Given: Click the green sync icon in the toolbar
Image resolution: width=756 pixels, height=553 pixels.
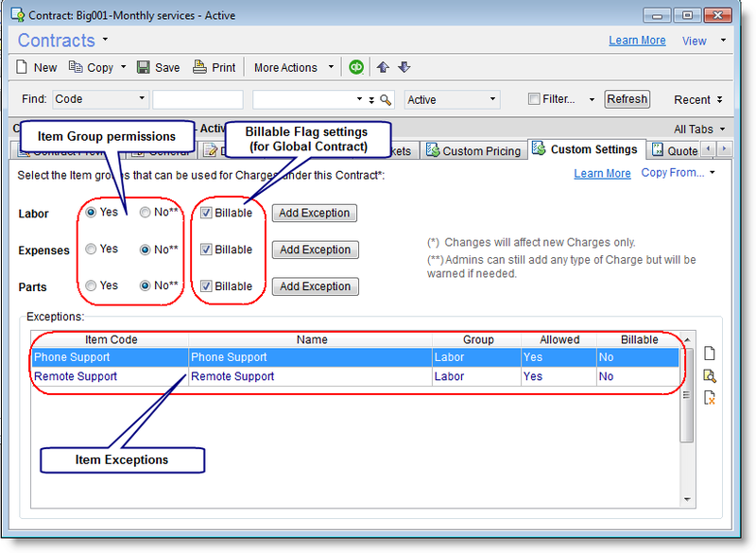Looking at the screenshot, I should (x=355, y=67).
